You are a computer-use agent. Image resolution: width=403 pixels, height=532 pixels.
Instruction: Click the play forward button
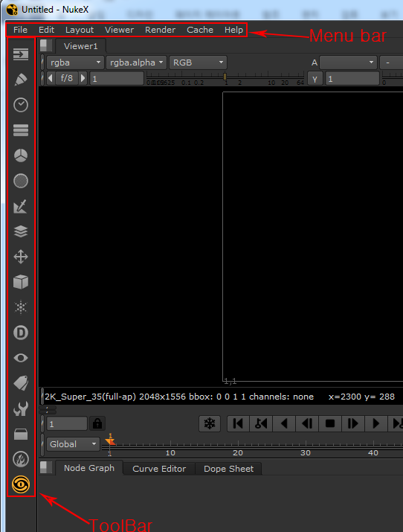point(375,423)
